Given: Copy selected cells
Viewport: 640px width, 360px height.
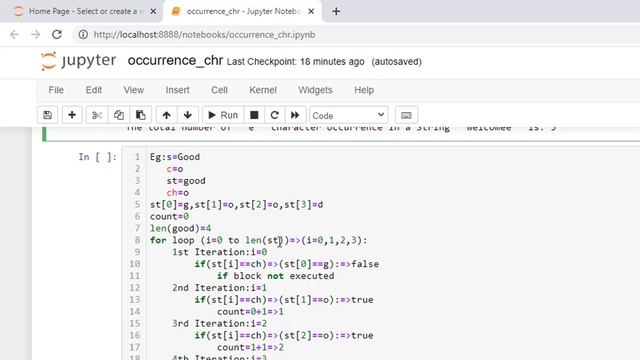Looking at the screenshot, I should (119, 115).
